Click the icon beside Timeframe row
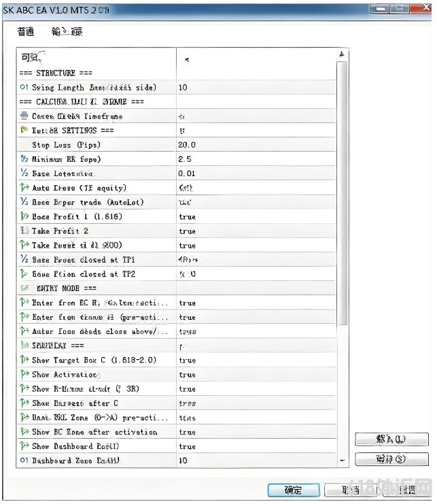The image size is (437, 504). point(24,116)
